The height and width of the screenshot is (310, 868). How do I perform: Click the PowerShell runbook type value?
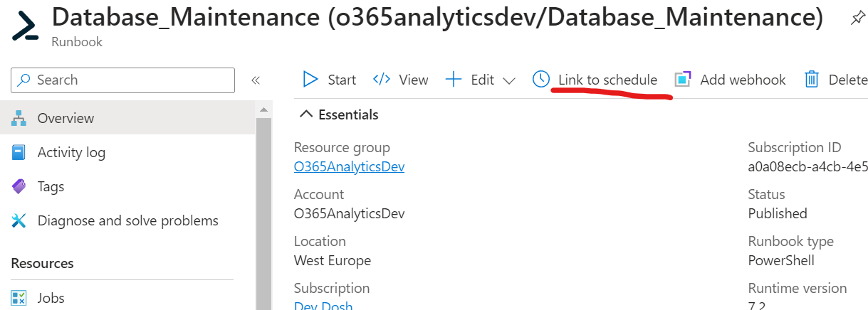[x=781, y=260]
